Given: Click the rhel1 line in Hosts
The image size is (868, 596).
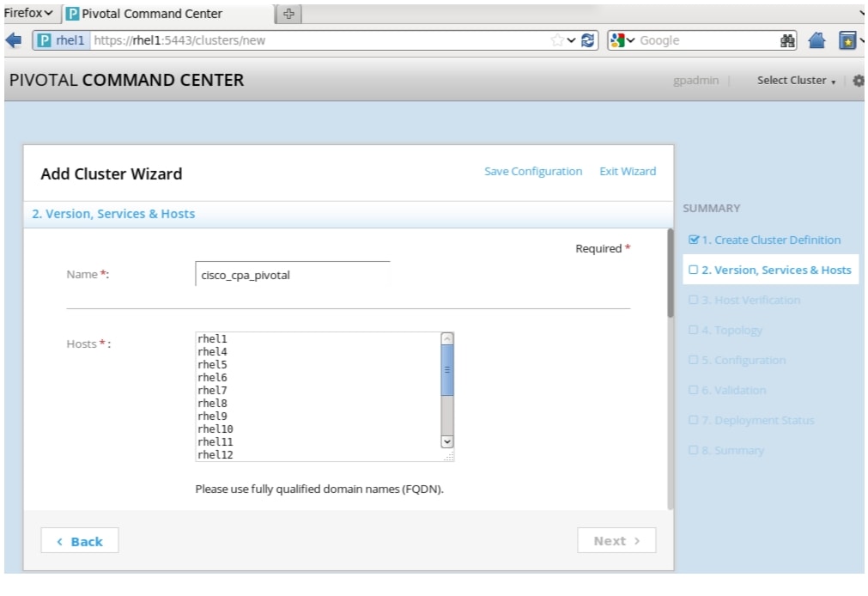Looking at the screenshot, I should [x=212, y=338].
